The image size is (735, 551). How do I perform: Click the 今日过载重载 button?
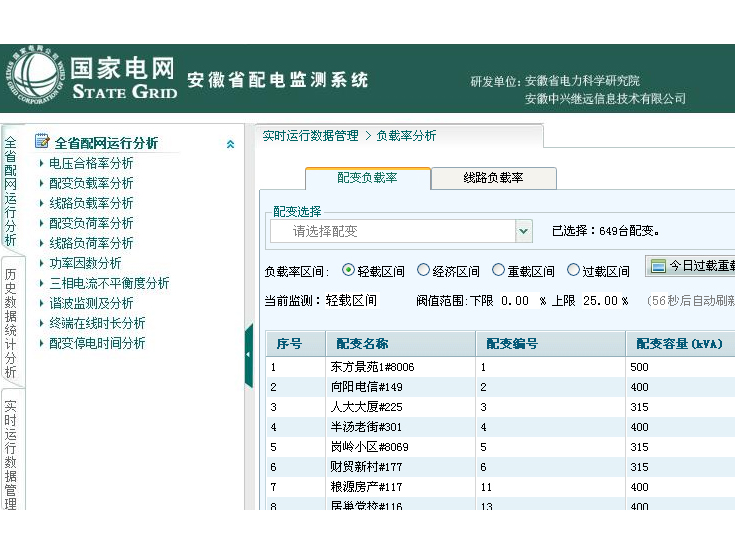coord(690,266)
